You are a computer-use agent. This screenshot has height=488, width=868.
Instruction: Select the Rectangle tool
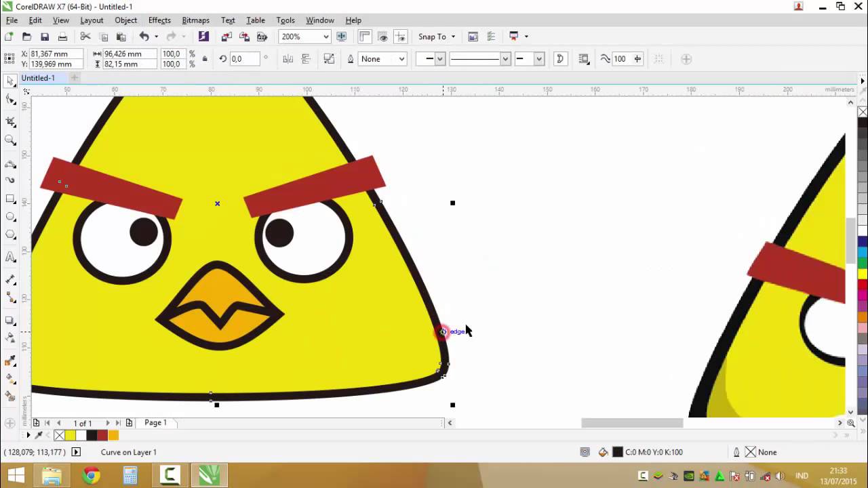(x=10, y=199)
